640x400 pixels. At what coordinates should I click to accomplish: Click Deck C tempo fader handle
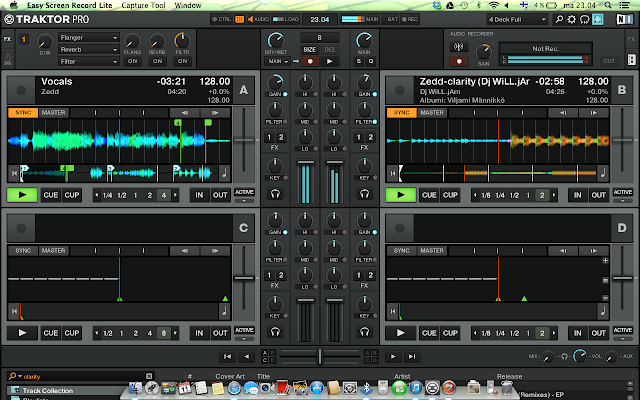[x=244, y=278]
